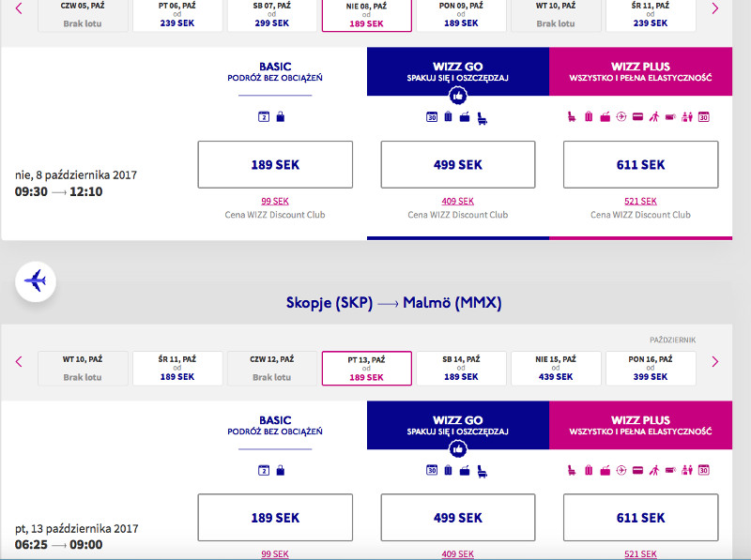Click Wizz Go's suitcase icon, 8 października flight

tap(448, 116)
